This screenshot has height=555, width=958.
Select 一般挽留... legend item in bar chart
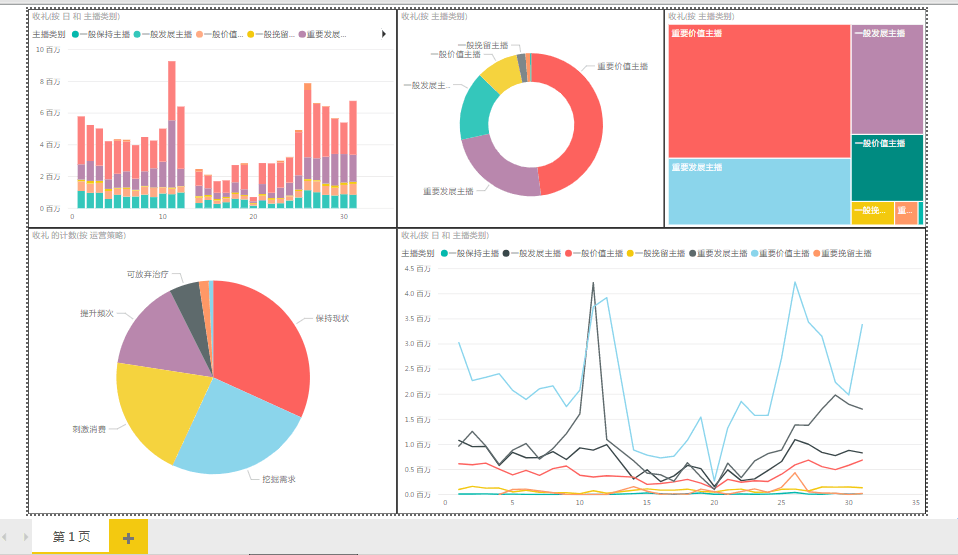[x=271, y=34]
